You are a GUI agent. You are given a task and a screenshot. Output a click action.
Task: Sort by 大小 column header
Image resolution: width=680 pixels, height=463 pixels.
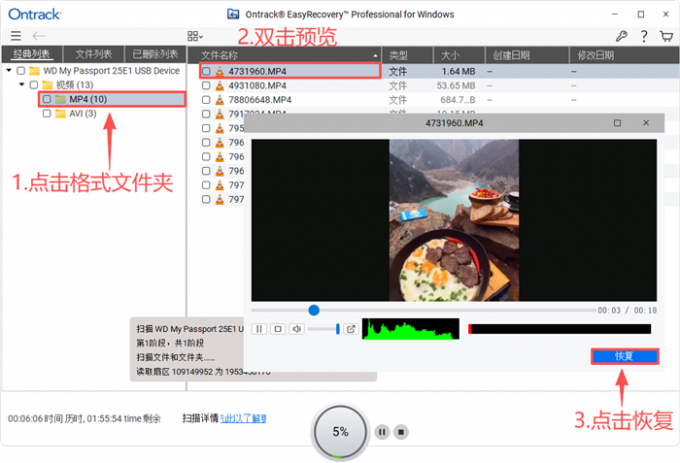(459, 55)
